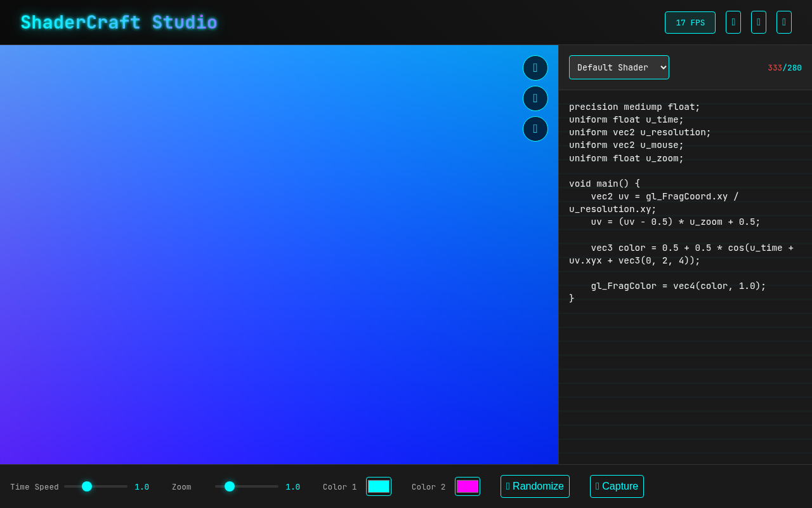Click the Capture button to save a frame
Image resolution: width=812 pixels, height=508 pixels.
(617, 486)
